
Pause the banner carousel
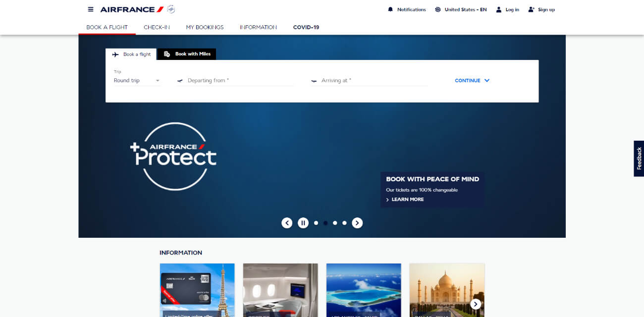coord(303,223)
